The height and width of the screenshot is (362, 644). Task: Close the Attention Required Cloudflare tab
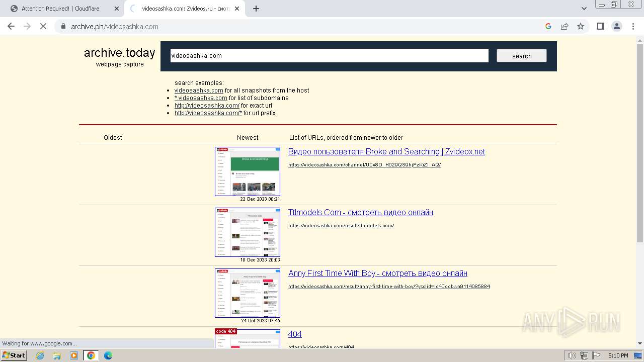click(x=117, y=9)
